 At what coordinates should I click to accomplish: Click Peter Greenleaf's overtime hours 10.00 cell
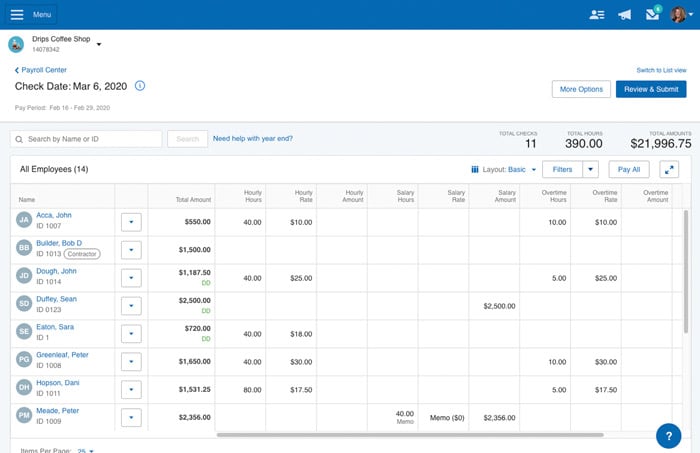pyautogui.click(x=545, y=362)
